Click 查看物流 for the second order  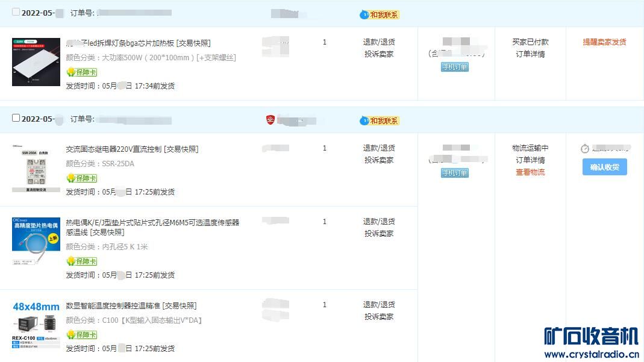530,172
